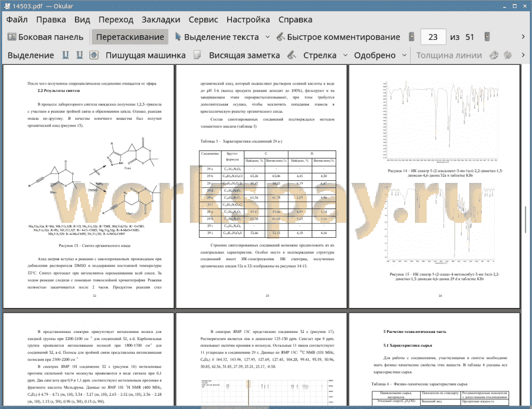Click the heading 3 Расчетно-технологическая часть
This screenshot has width=532, height=409.
[x=414, y=332]
